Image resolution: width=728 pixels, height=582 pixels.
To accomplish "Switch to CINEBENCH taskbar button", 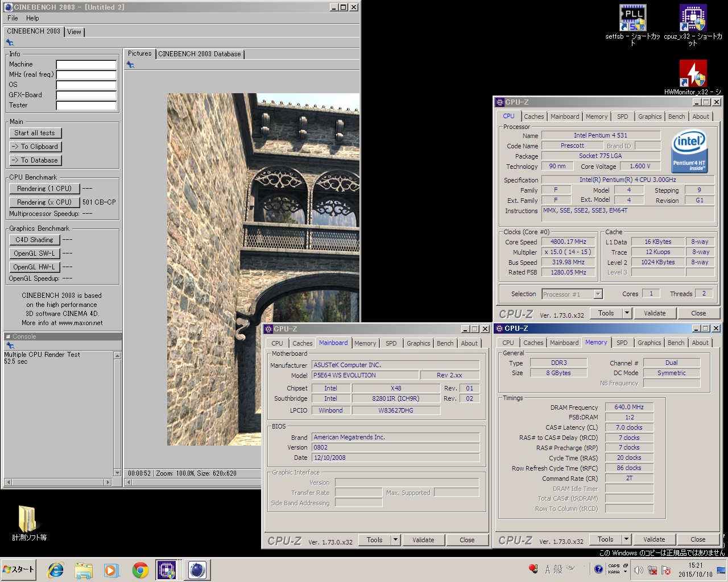I will click(197, 569).
